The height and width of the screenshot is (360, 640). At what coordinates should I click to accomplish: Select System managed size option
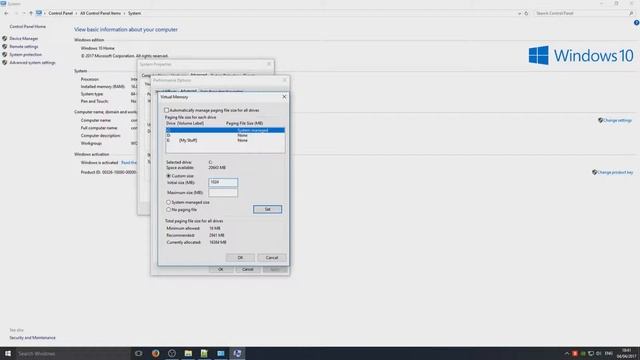pos(169,202)
